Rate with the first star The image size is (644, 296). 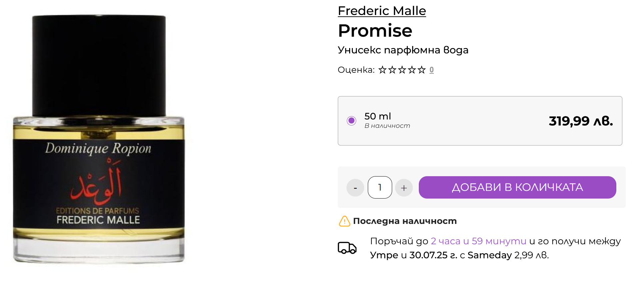382,70
